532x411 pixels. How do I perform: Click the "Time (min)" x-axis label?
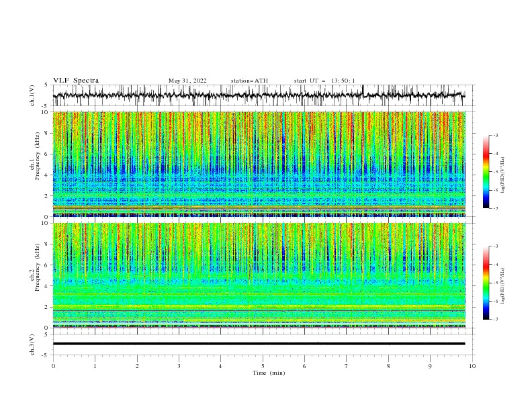click(269, 373)
